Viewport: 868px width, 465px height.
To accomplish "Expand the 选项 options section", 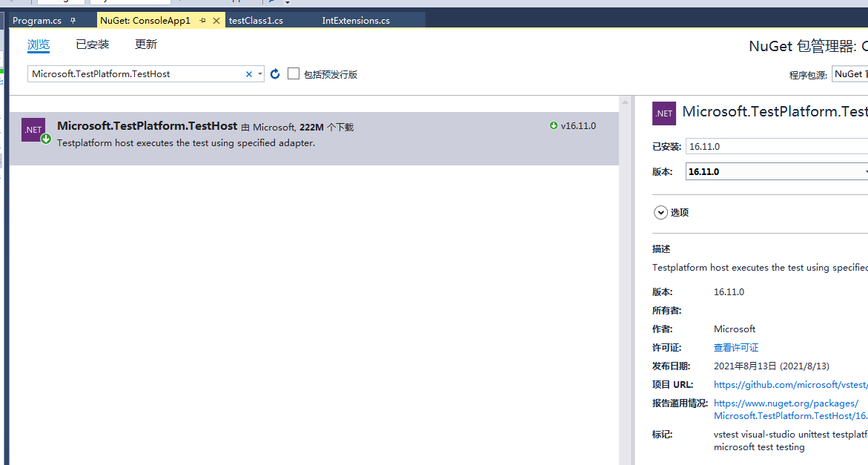I will click(660, 213).
